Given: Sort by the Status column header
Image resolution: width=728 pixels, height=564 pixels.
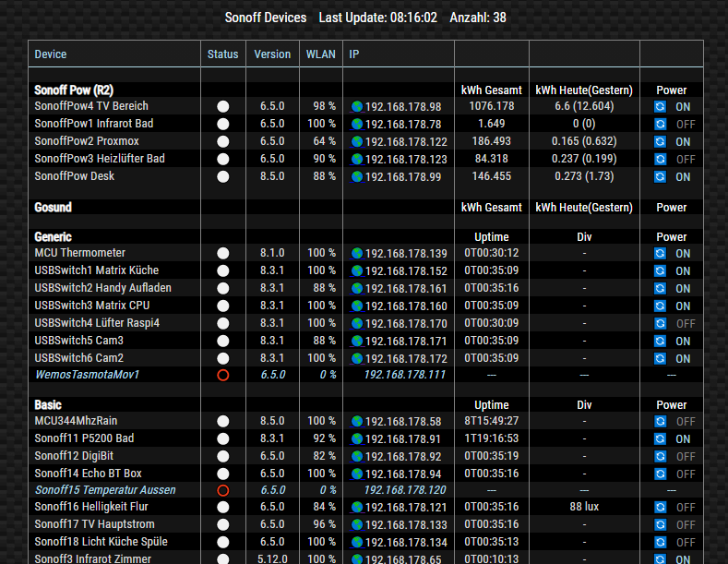Looking at the screenshot, I should pos(223,54).
